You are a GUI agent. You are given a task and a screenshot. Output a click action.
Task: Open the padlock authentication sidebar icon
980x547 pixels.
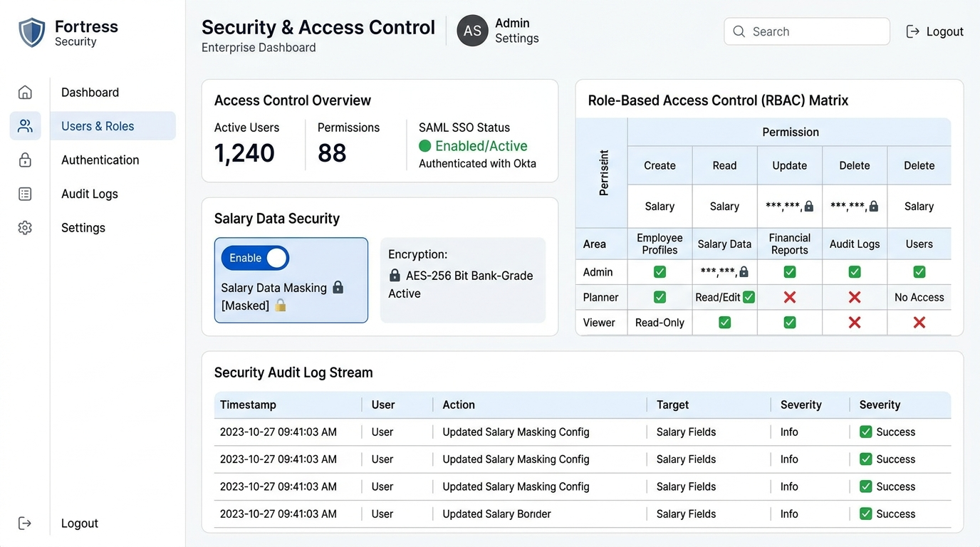25,160
